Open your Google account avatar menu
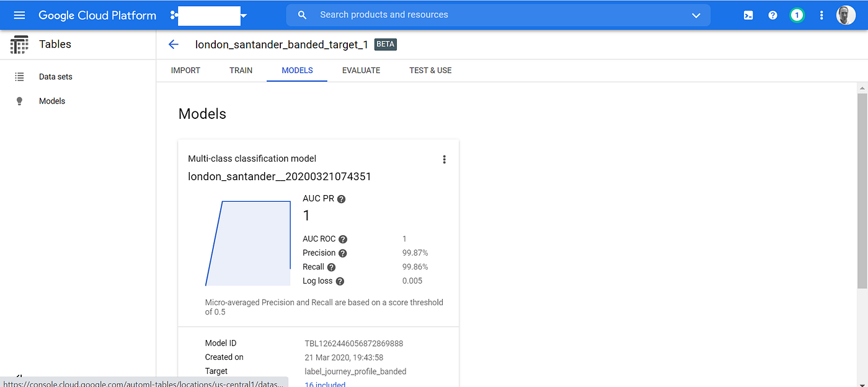This screenshot has width=868, height=387. click(846, 15)
